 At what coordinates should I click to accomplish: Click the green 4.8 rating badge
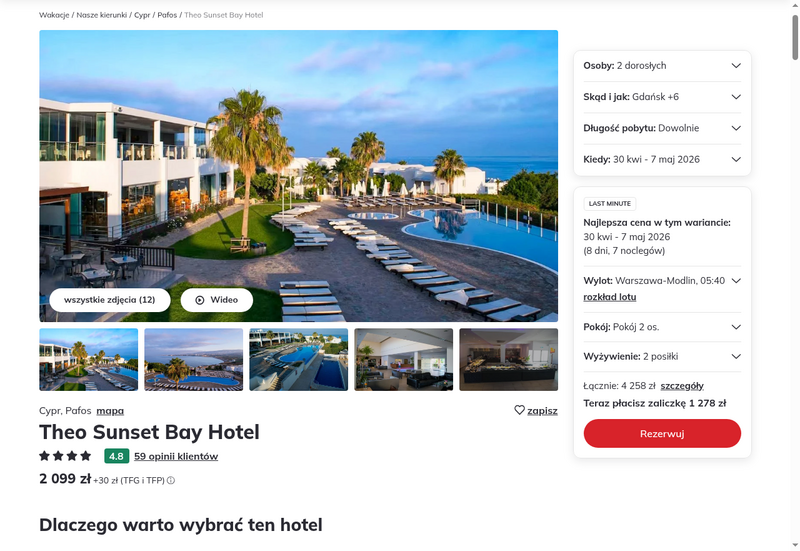(x=116, y=456)
